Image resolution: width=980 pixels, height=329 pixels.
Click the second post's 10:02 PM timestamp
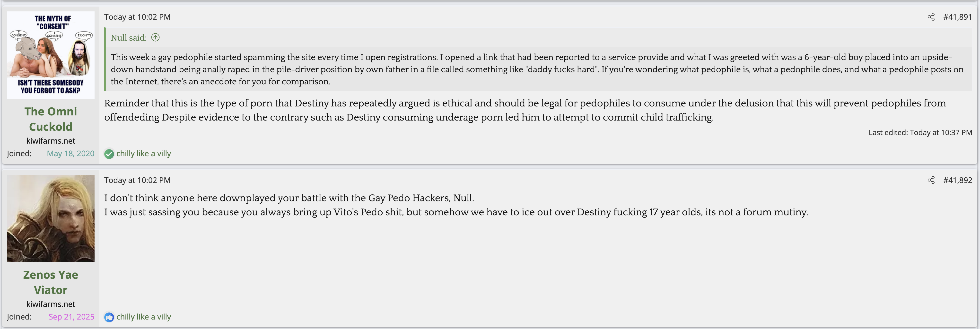[137, 180]
